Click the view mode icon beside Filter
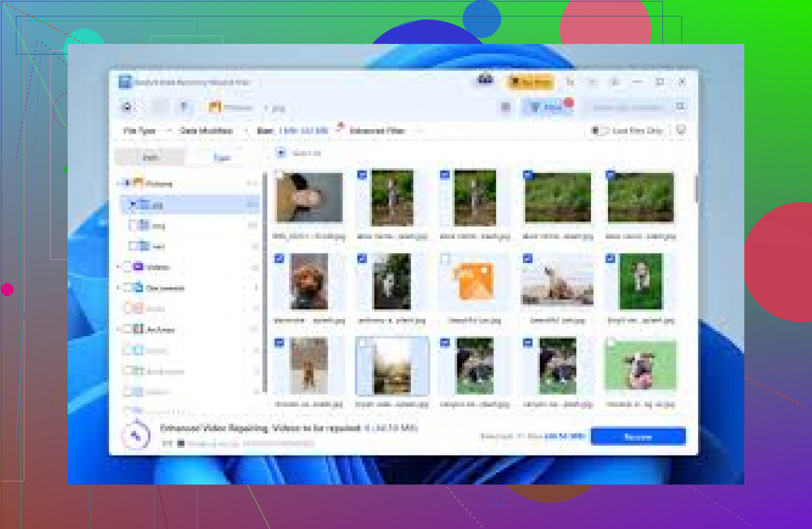 click(505, 107)
